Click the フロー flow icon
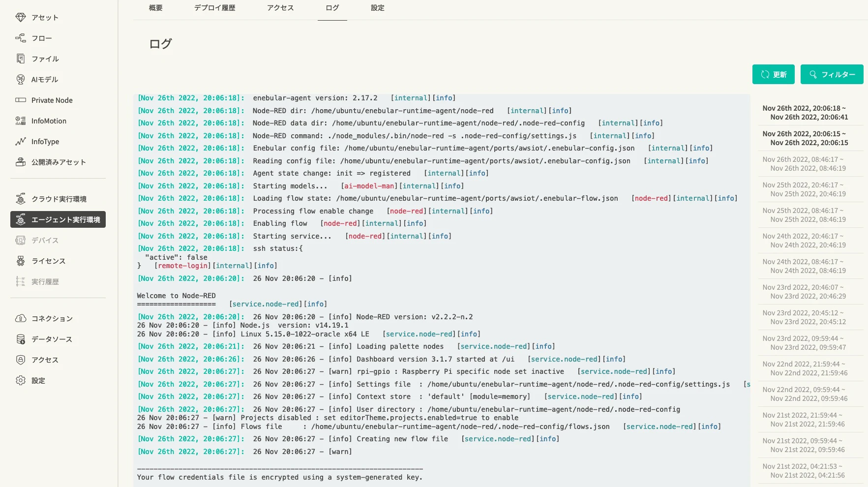This screenshot has width=868, height=487. tap(21, 38)
